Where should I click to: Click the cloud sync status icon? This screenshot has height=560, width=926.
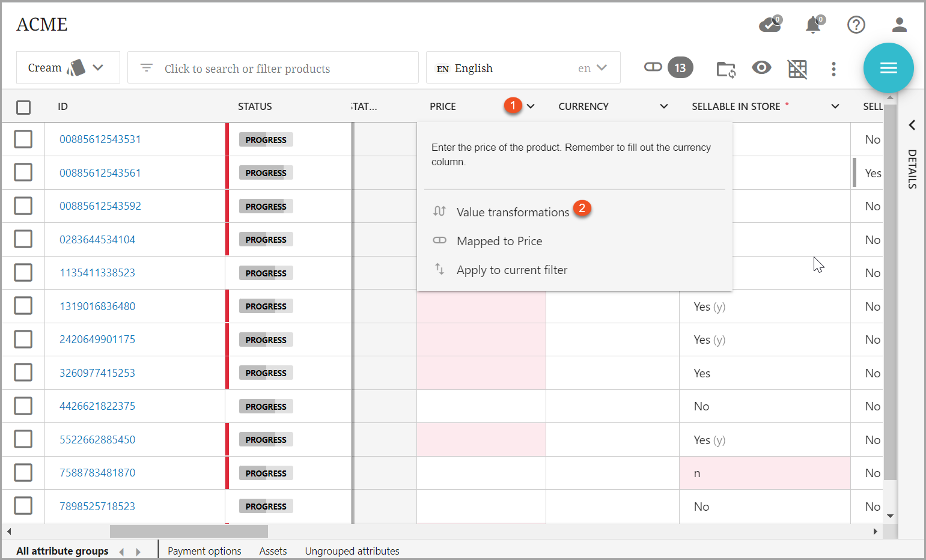point(769,25)
